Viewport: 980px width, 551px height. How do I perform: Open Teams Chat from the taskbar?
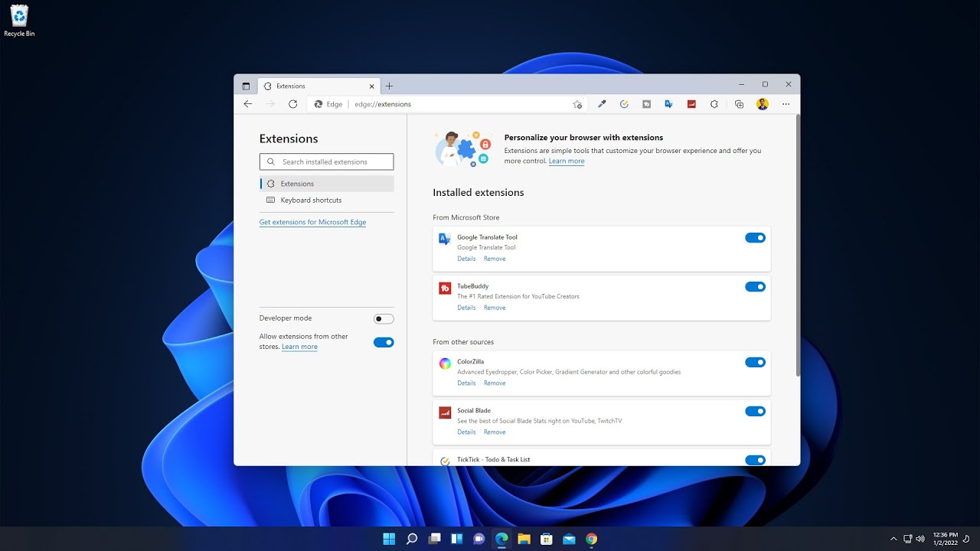coord(479,539)
